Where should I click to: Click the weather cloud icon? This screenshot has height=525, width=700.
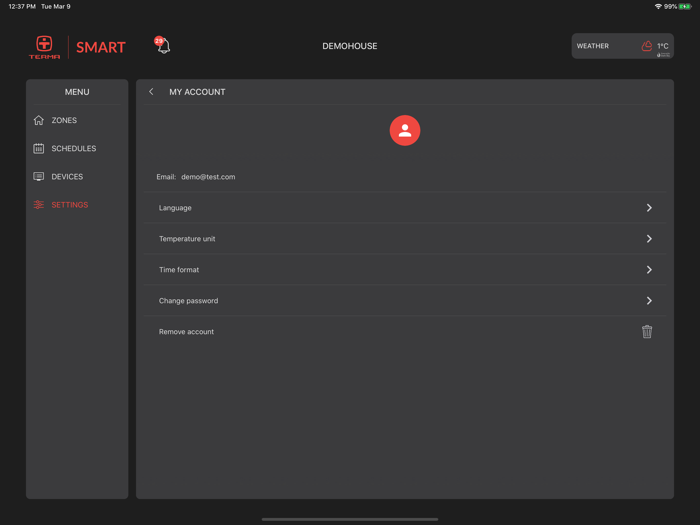click(x=646, y=46)
